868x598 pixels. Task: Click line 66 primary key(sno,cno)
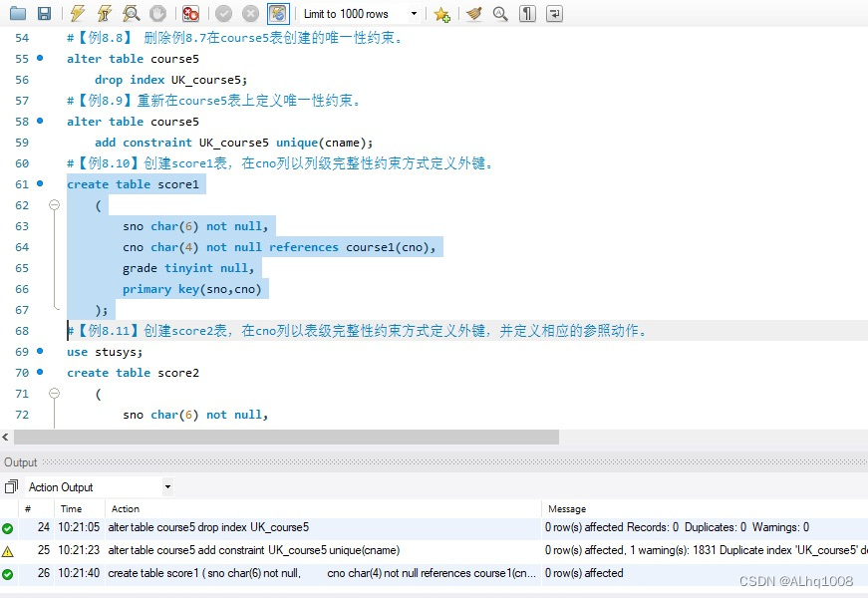click(191, 289)
